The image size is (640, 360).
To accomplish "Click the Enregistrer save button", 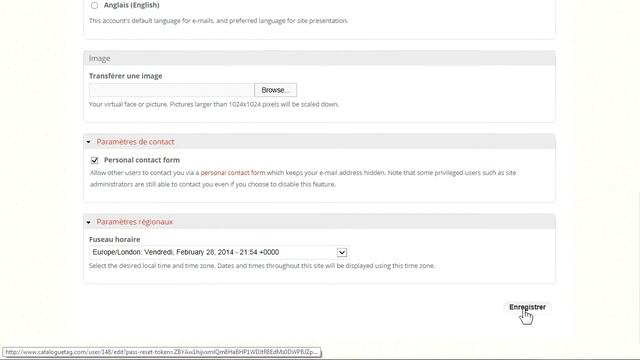I will tap(527, 307).
